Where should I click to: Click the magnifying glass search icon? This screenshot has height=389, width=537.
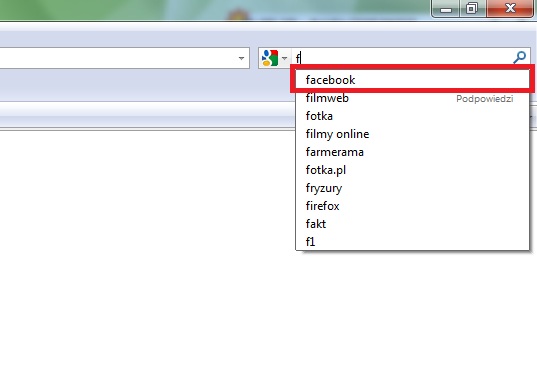tap(520, 57)
